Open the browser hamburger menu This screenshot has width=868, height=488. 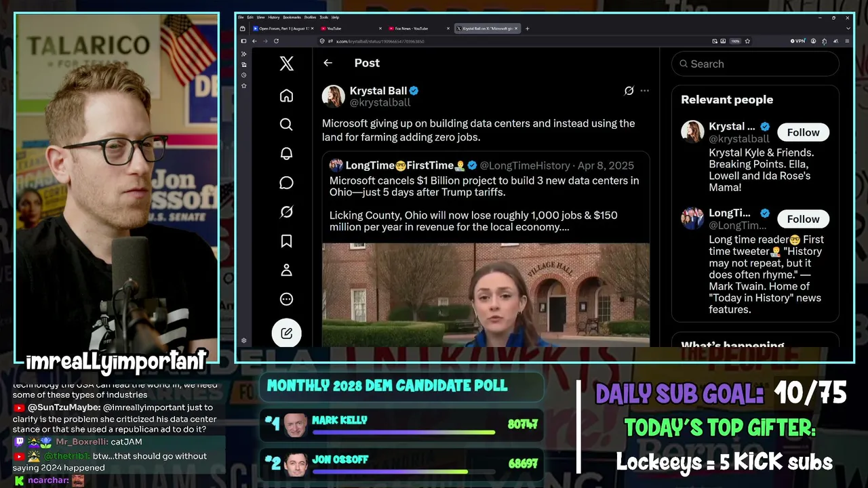tap(847, 41)
